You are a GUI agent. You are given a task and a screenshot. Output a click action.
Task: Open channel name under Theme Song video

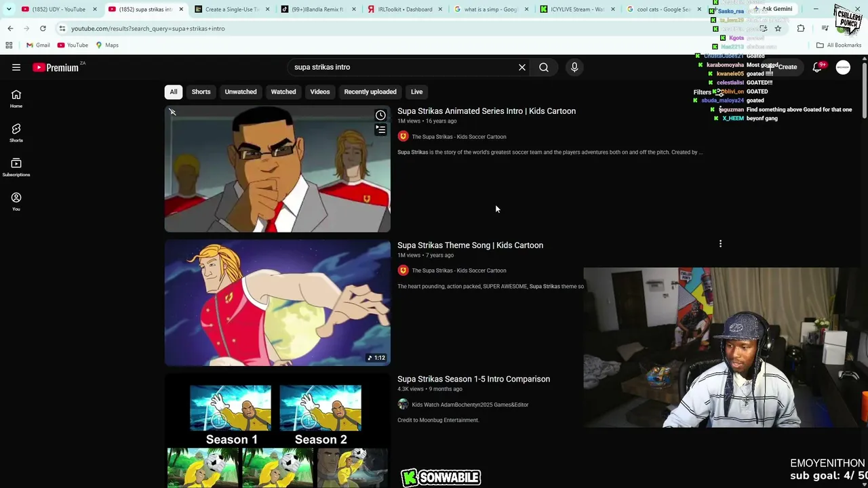click(459, 270)
